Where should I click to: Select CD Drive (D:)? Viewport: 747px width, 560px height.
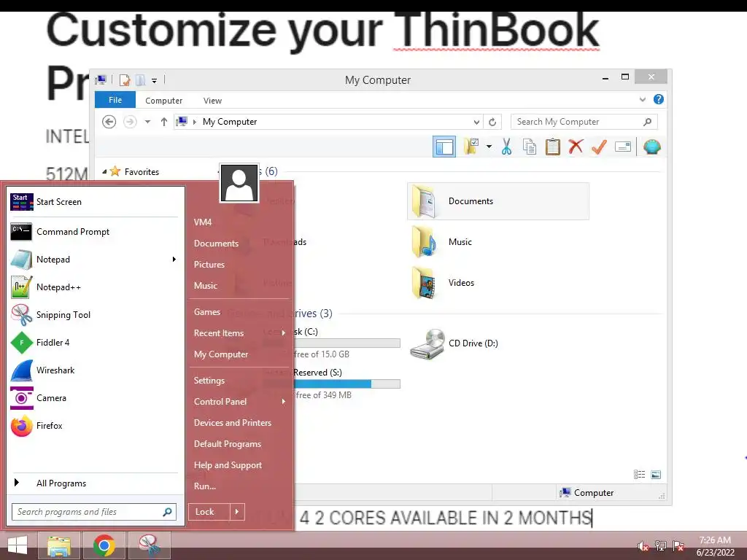pos(498,343)
